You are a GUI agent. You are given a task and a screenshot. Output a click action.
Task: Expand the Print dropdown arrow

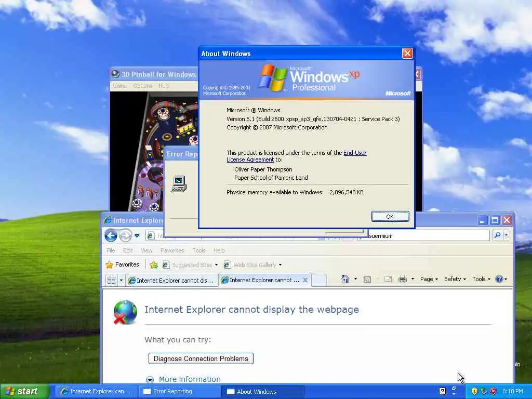(413, 279)
